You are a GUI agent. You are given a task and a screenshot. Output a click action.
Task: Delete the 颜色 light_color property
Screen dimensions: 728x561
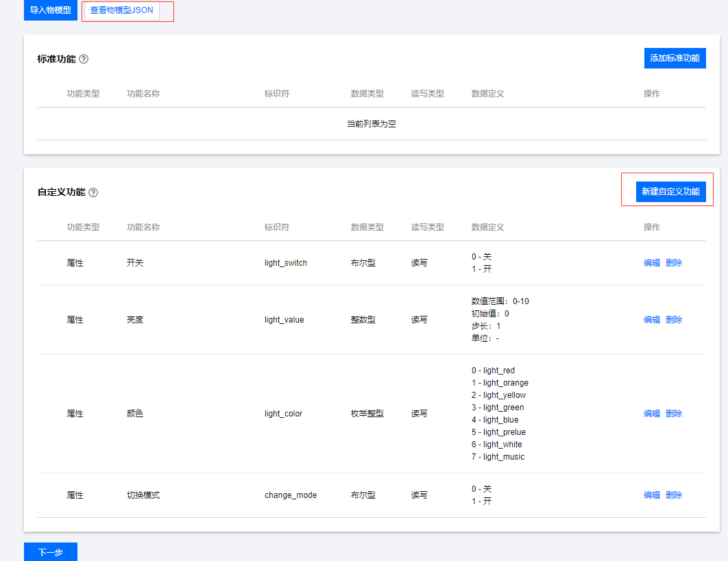[x=673, y=414]
